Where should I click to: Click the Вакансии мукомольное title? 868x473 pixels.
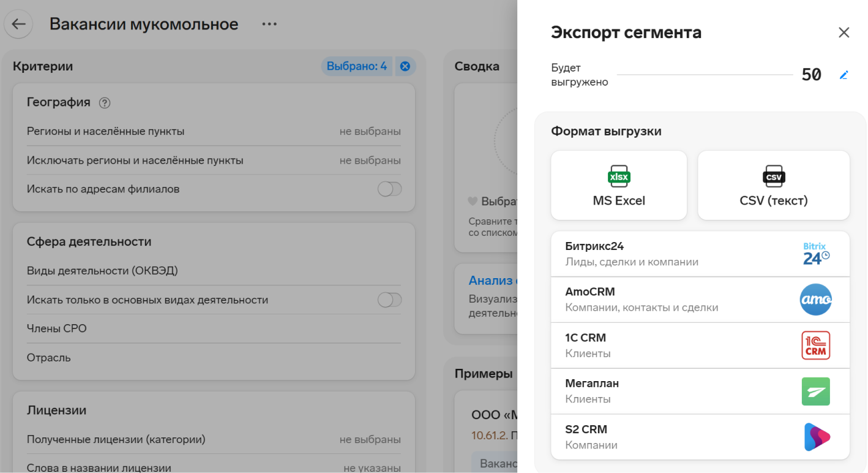pyautogui.click(x=144, y=24)
